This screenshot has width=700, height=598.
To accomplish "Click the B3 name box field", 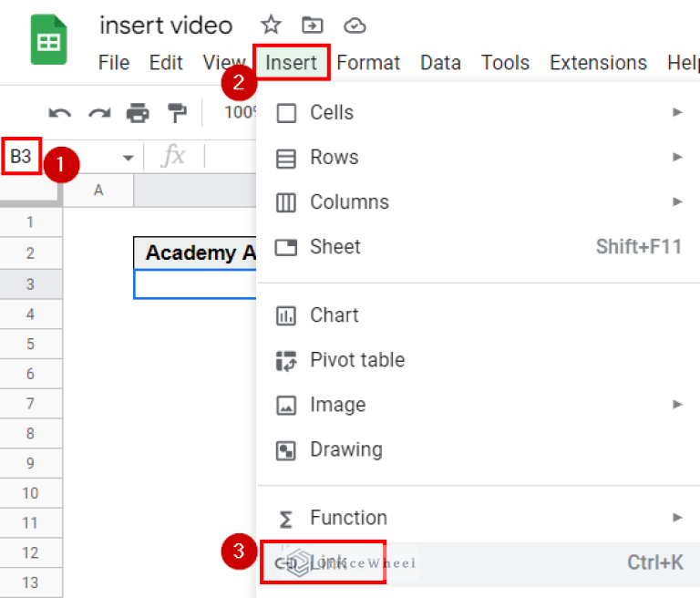I will [x=21, y=156].
